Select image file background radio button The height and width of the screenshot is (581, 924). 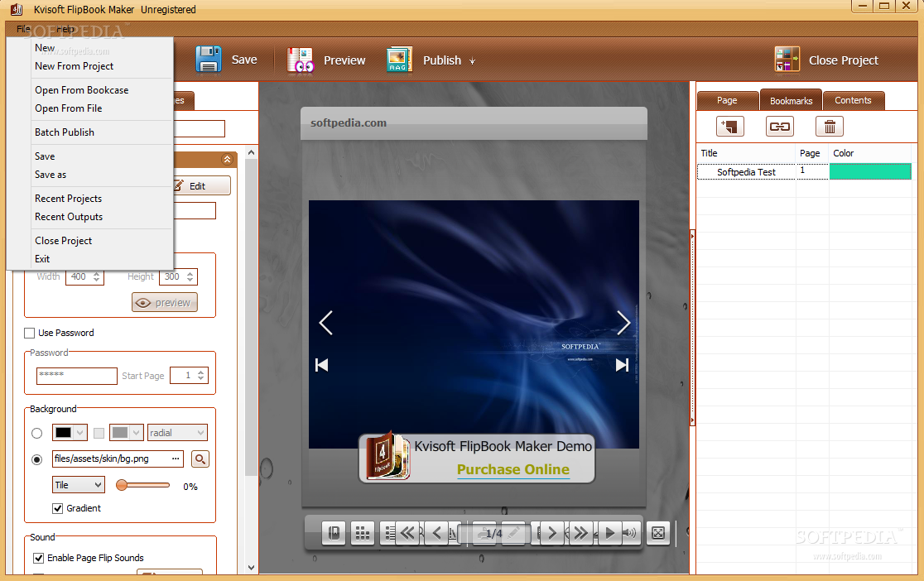coord(36,459)
